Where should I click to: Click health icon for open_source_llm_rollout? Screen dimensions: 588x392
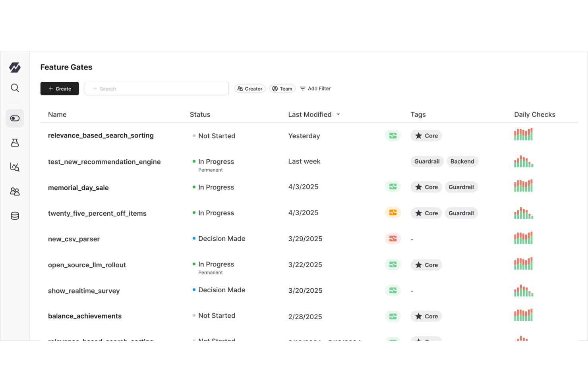pyautogui.click(x=393, y=265)
